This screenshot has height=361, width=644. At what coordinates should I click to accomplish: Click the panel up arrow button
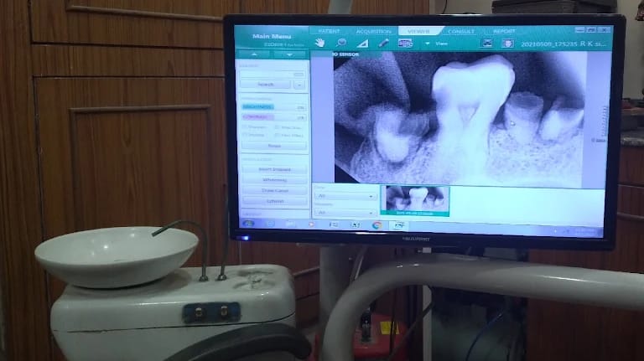[x=254, y=54]
